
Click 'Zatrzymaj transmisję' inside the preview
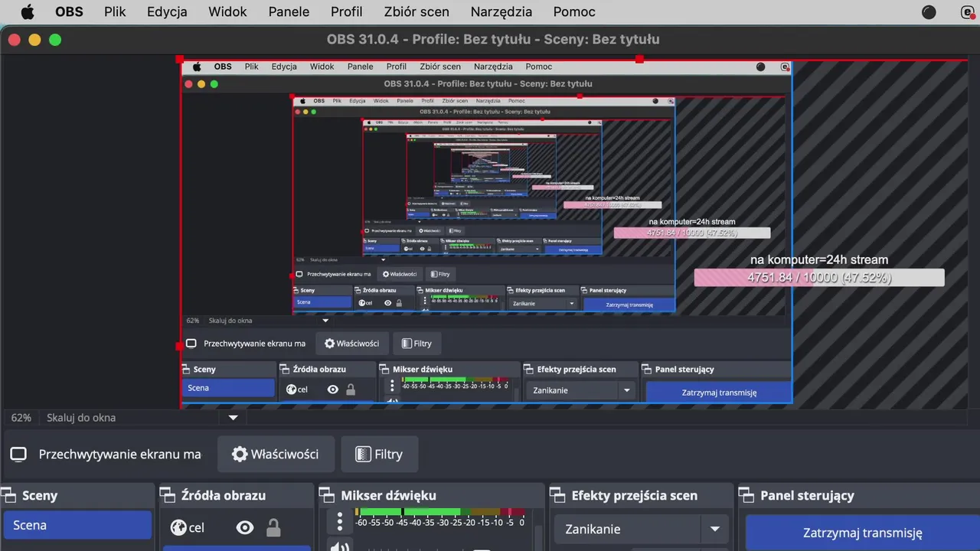pyautogui.click(x=719, y=392)
